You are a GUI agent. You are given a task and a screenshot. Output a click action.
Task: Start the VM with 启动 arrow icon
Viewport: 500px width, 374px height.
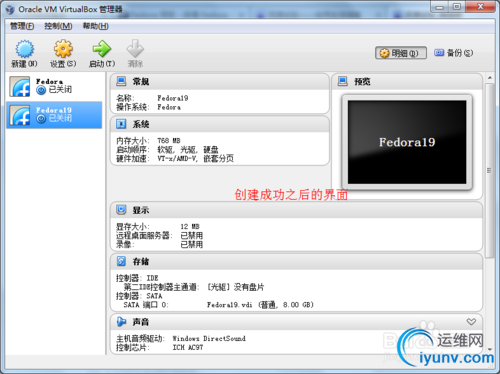pyautogui.click(x=102, y=49)
